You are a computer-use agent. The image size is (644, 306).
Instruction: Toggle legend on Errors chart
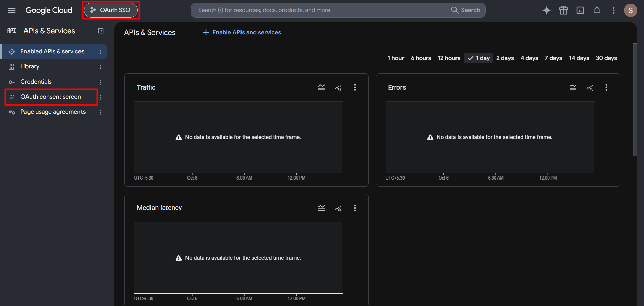coord(573,88)
